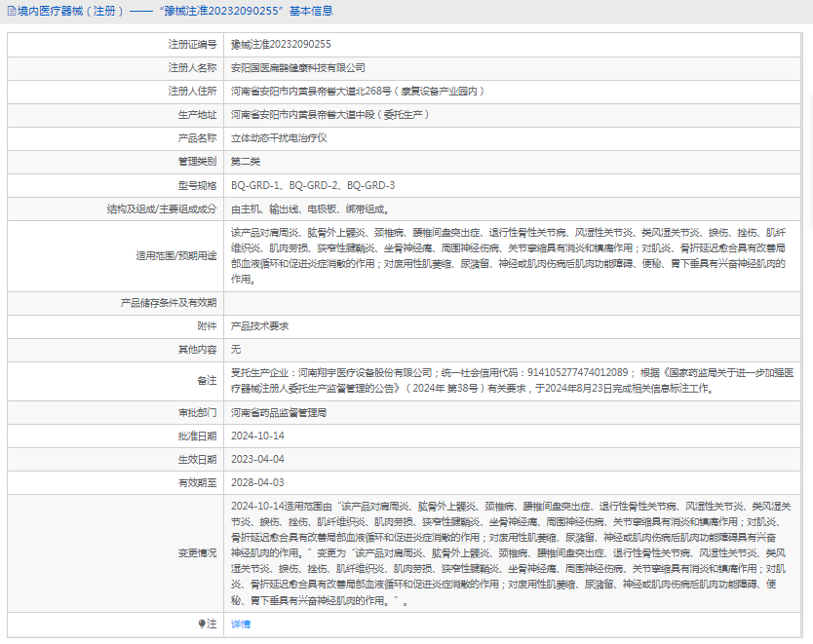Select remarks text starting 受托生产企业
Screen dimensions: 813x644
(513, 381)
